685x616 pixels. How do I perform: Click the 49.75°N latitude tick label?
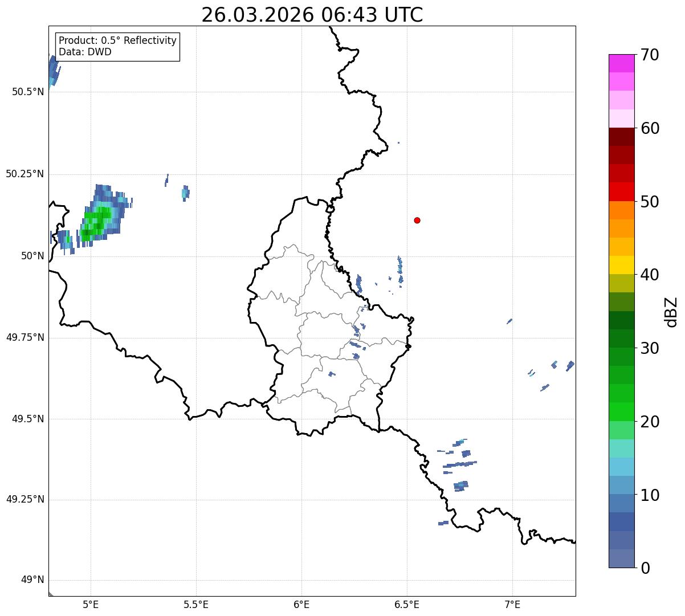pos(25,337)
